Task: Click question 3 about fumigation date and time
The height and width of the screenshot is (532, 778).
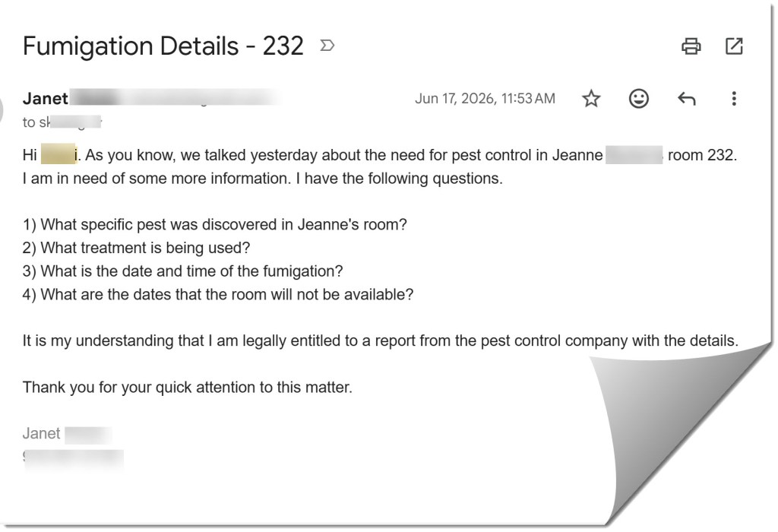Action: pyautogui.click(x=182, y=271)
